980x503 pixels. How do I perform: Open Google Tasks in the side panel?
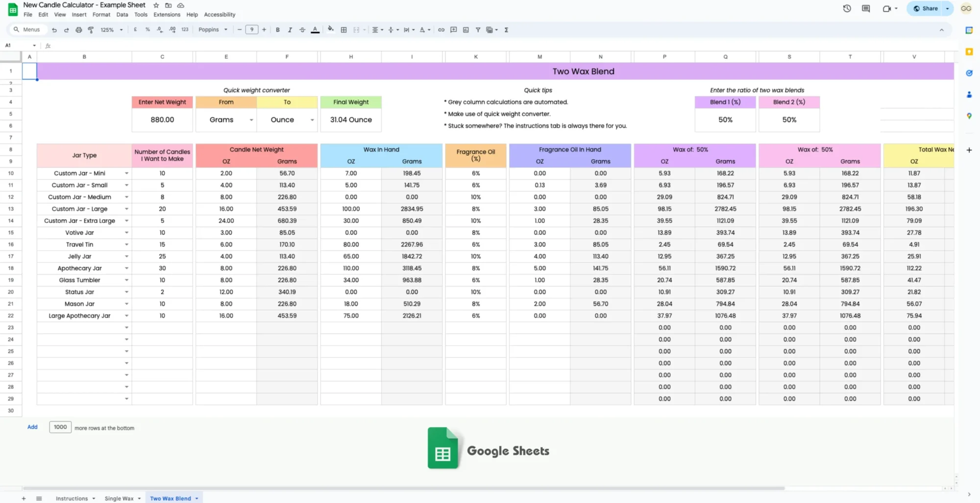[969, 73]
